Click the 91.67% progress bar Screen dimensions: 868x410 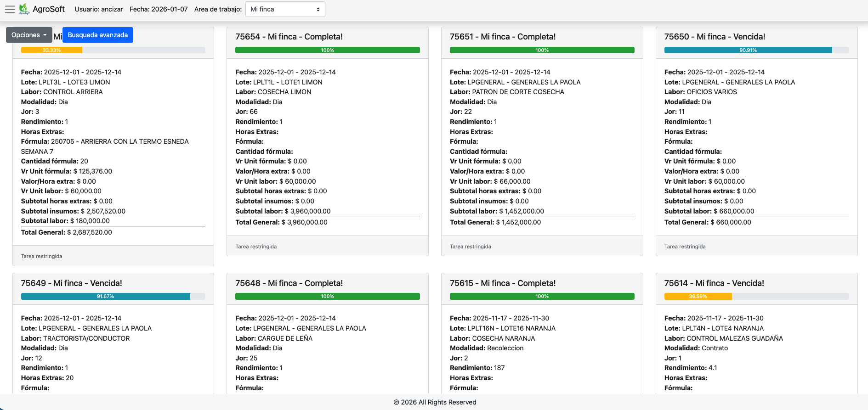[x=105, y=297]
